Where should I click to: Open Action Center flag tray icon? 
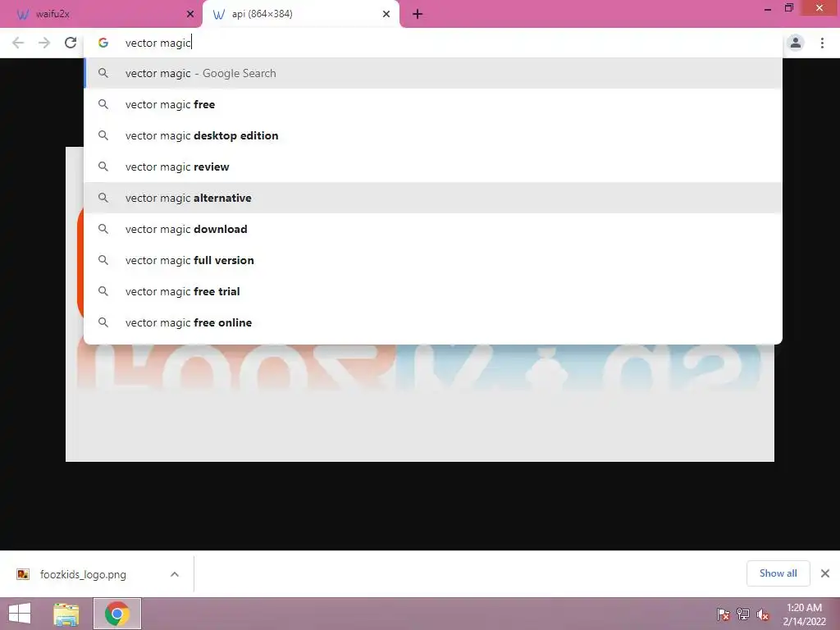click(x=724, y=614)
